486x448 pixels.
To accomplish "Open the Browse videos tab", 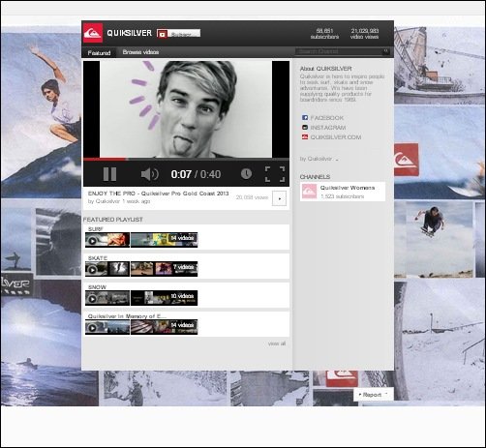I will click(140, 52).
